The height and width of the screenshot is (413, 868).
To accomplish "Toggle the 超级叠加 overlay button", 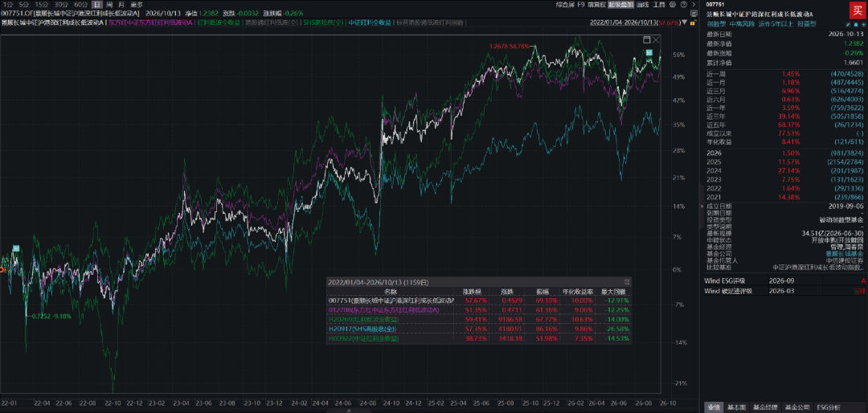I will (621, 5).
